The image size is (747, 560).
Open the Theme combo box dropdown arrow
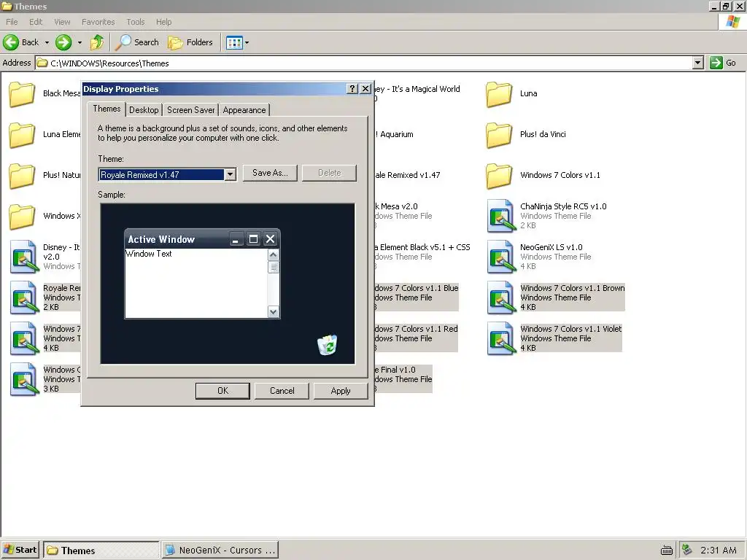pos(230,175)
